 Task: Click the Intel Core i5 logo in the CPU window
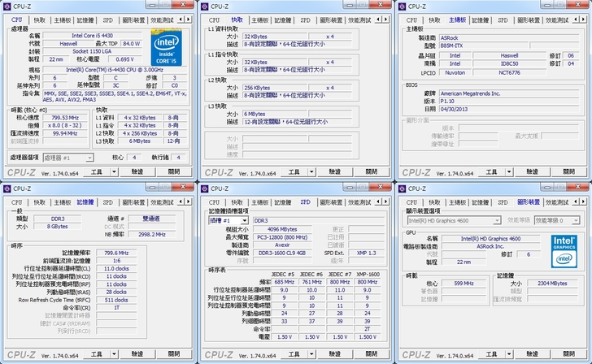tap(166, 47)
